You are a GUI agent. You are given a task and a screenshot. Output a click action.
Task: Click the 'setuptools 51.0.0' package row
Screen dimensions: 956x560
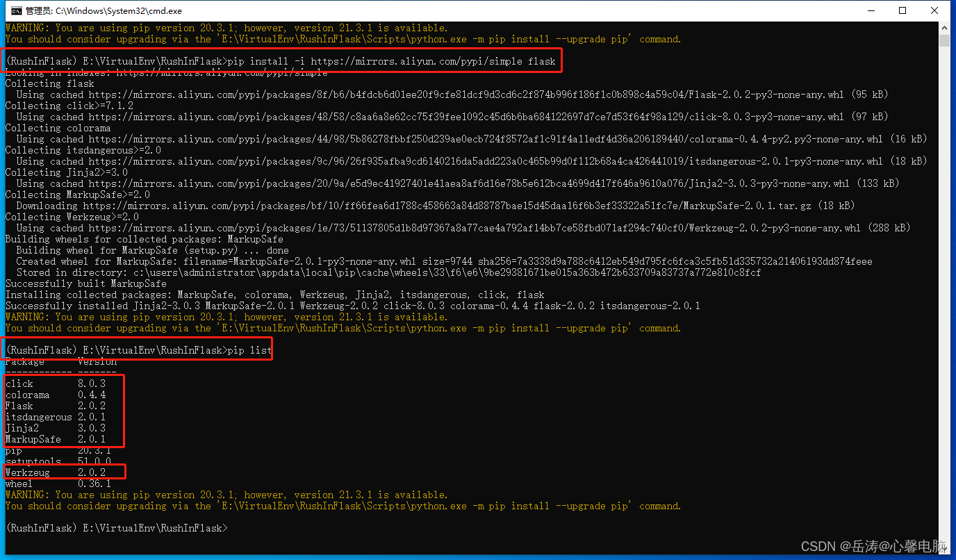point(58,461)
